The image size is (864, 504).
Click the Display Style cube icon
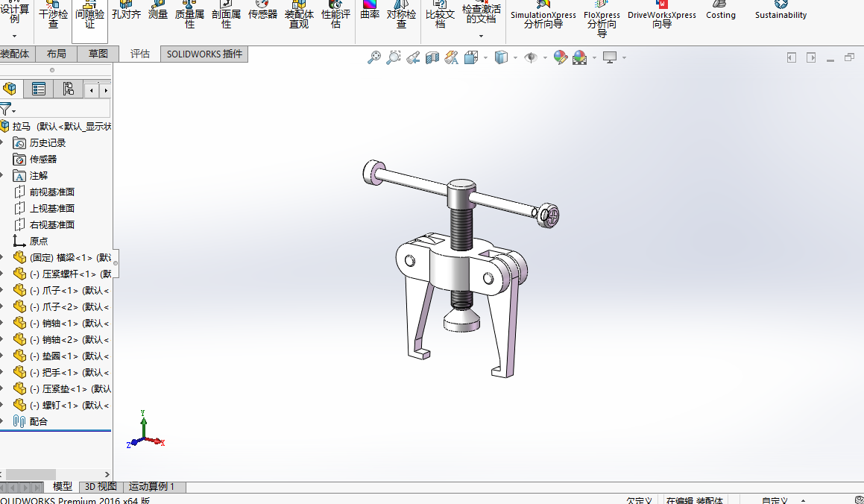pyautogui.click(x=501, y=57)
